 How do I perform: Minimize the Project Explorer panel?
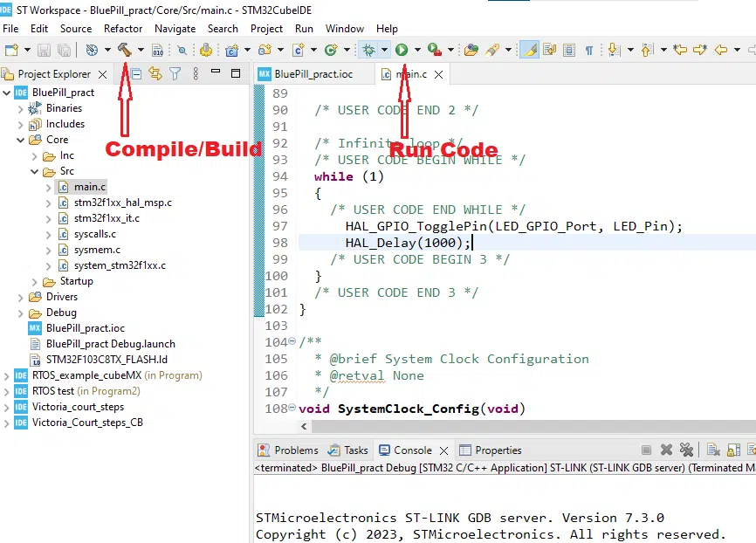coord(216,72)
